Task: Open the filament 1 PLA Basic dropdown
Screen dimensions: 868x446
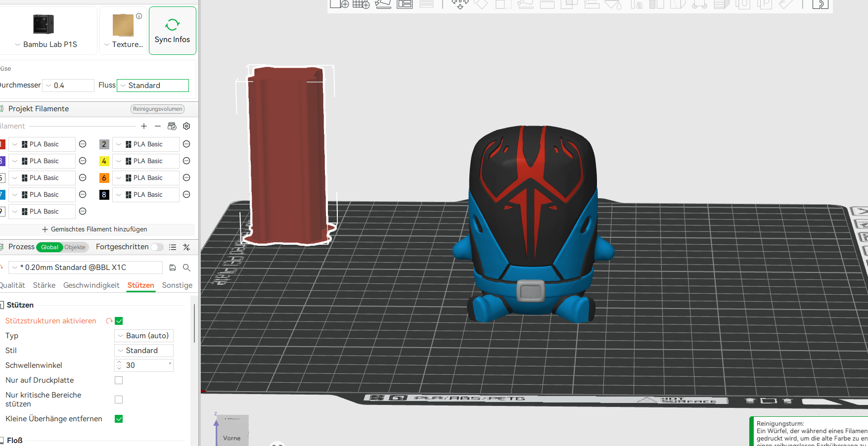Action: coord(42,144)
